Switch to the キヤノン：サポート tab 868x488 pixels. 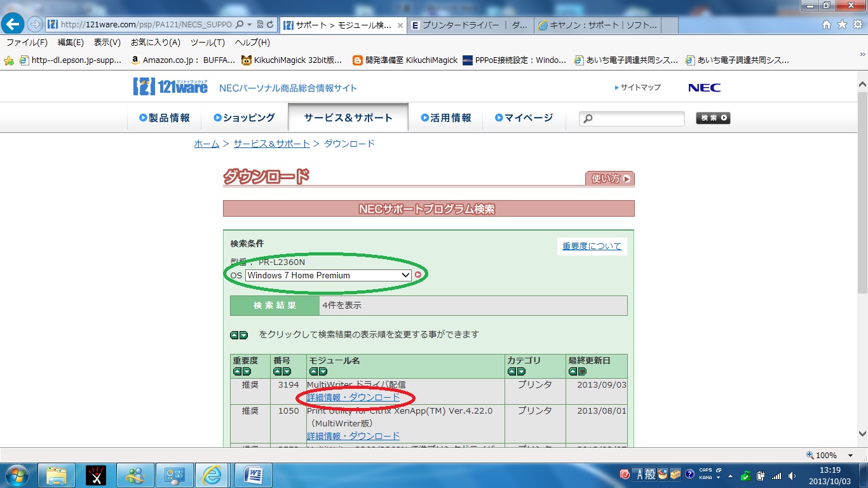pos(597,25)
